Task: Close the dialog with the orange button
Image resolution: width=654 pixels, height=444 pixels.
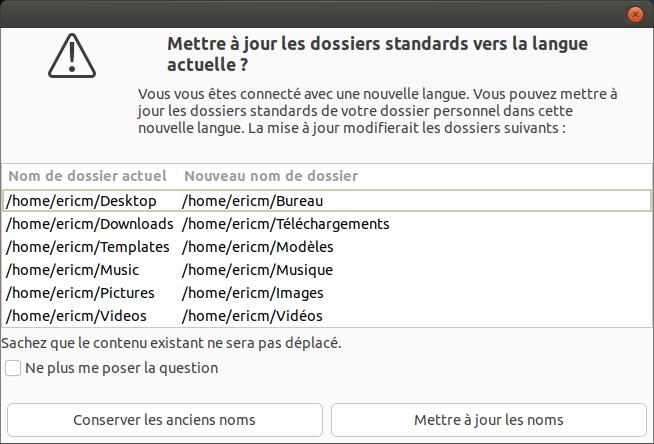Action: pyautogui.click(x=635, y=14)
